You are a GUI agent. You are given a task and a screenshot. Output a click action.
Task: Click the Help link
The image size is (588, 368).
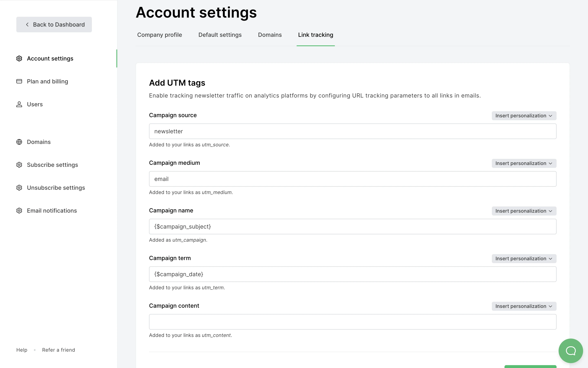22,350
